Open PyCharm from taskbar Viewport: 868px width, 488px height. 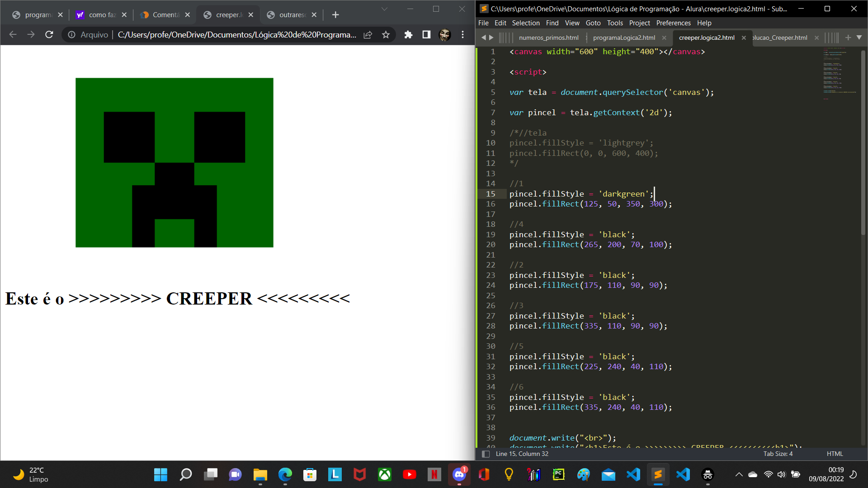point(559,474)
